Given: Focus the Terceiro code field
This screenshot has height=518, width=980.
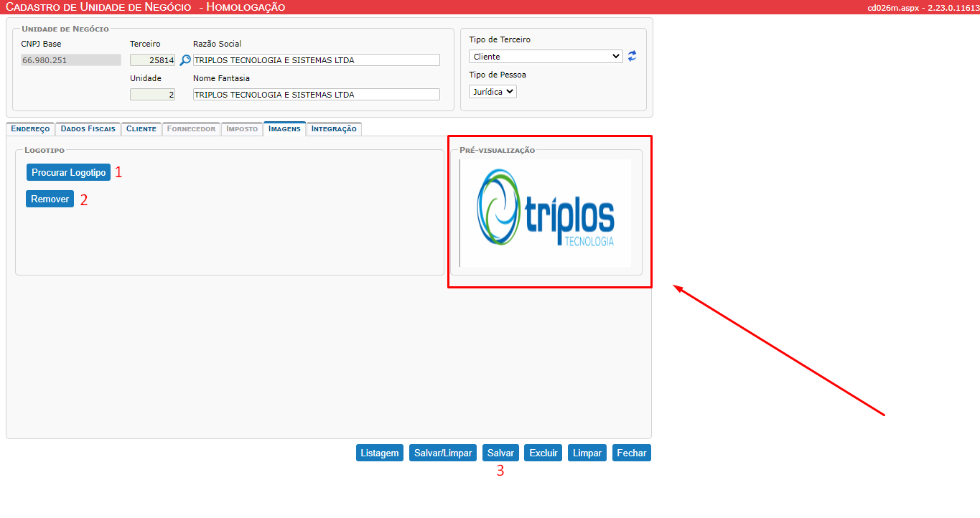Looking at the screenshot, I should tap(152, 60).
